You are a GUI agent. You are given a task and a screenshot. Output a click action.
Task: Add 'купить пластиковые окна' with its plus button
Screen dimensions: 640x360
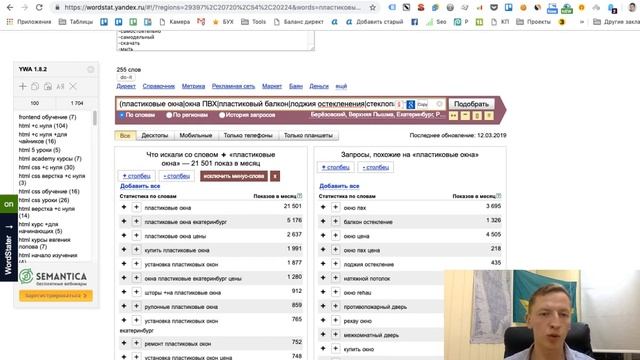(x=136, y=250)
